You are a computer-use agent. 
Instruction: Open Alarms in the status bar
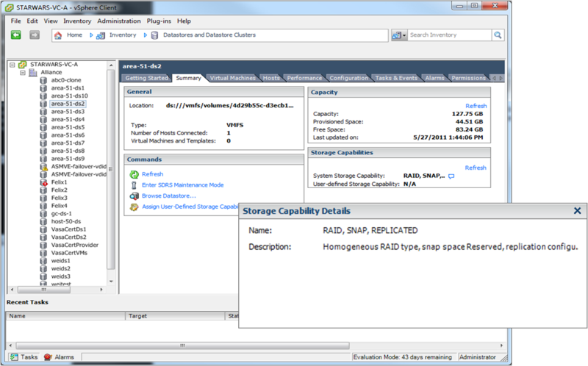59,357
